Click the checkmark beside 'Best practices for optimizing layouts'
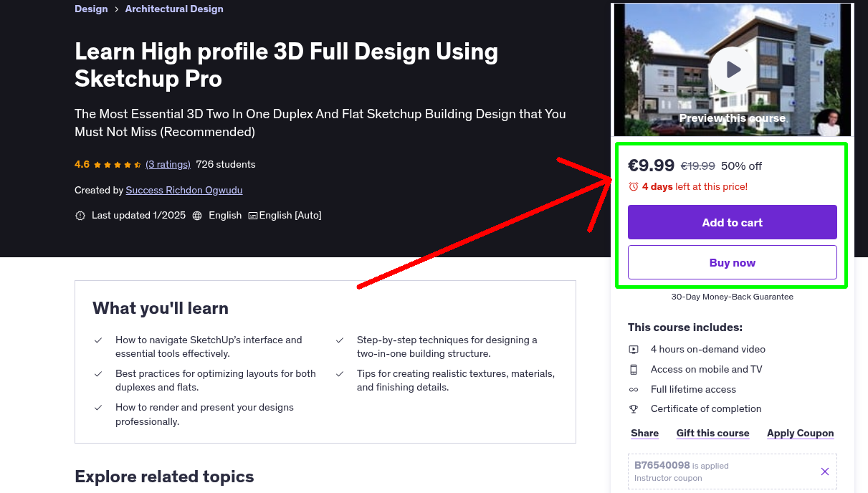The height and width of the screenshot is (493, 868). coord(98,374)
